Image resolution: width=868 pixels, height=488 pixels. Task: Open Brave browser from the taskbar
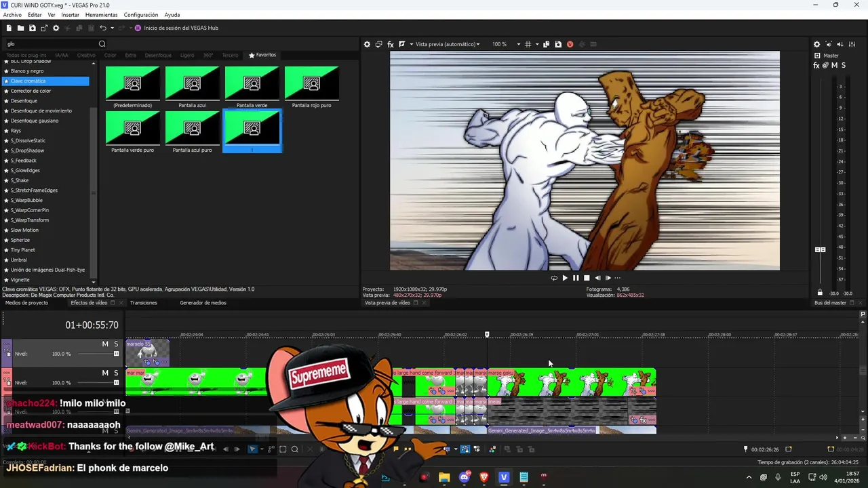pyautogui.click(x=484, y=477)
